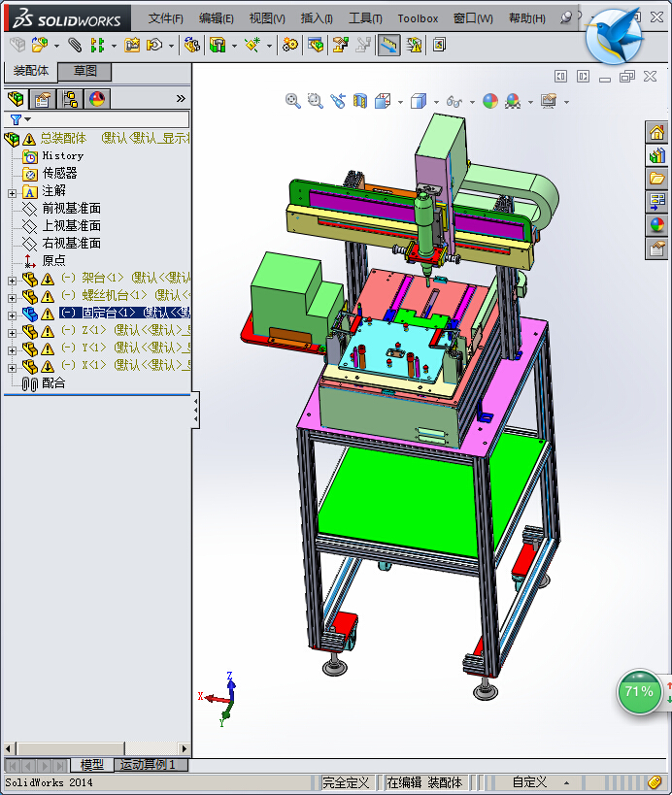Expand the 架台<1> component node
672x795 pixels.
(x=13, y=281)
